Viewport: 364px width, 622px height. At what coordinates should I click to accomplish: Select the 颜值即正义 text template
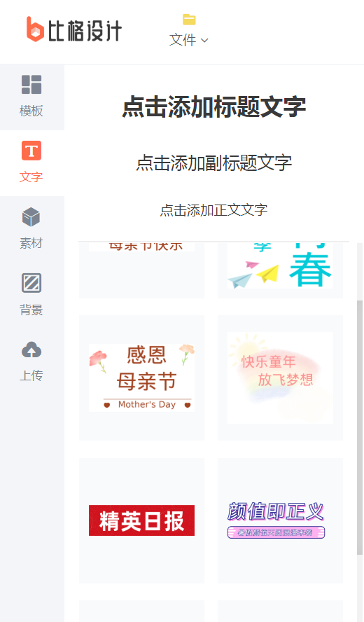(280, 520)
